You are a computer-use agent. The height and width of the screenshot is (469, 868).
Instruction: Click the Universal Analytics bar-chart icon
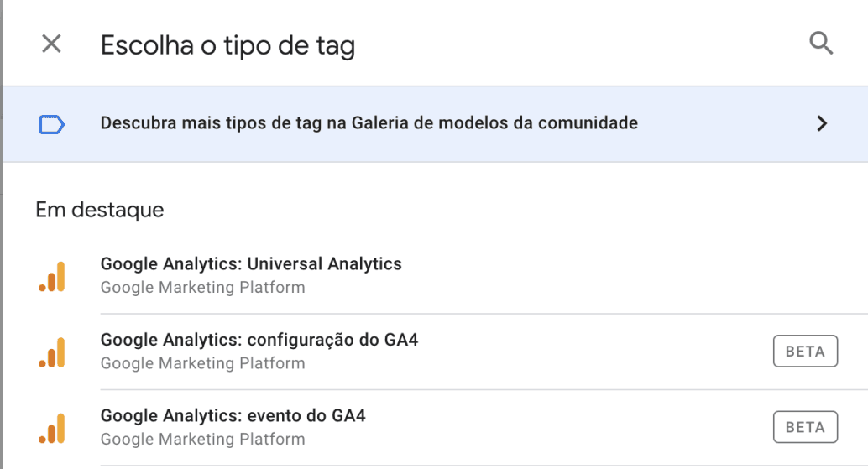(x=52, y=276)
